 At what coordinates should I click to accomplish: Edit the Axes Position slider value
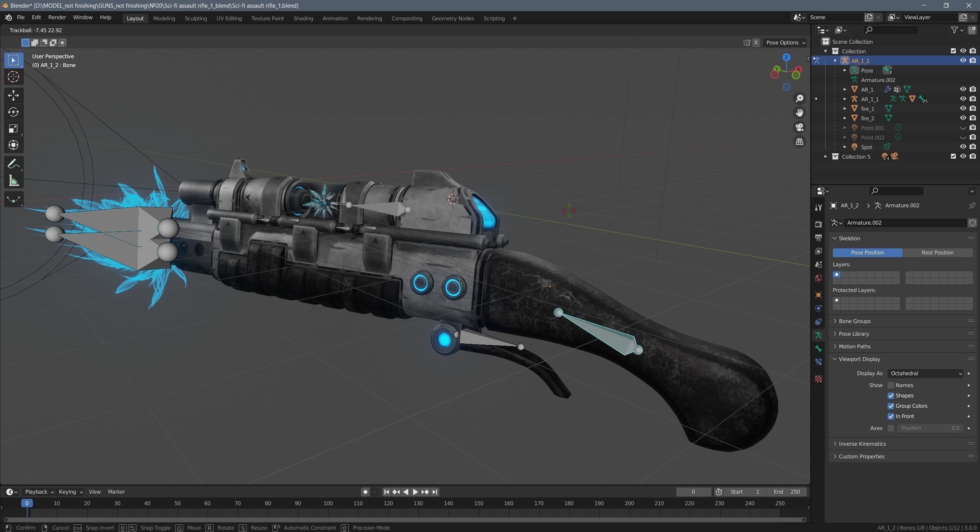coord(930,428)
